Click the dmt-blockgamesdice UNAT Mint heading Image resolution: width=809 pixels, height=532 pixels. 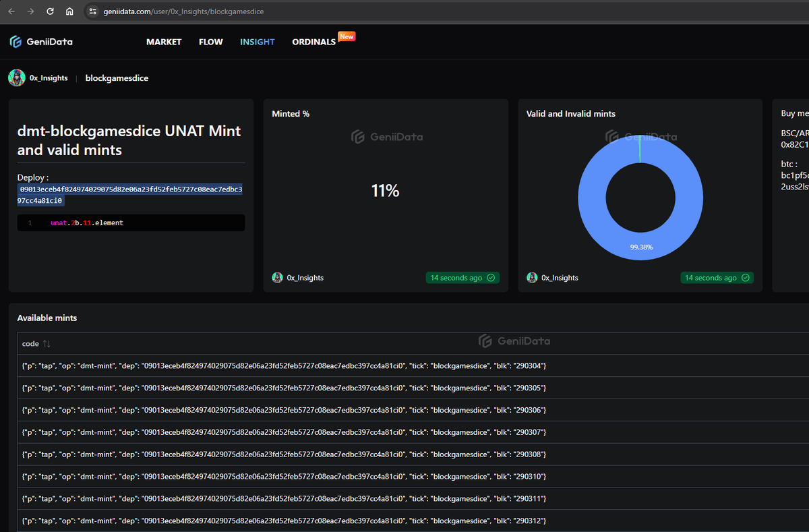coord(129,140)
